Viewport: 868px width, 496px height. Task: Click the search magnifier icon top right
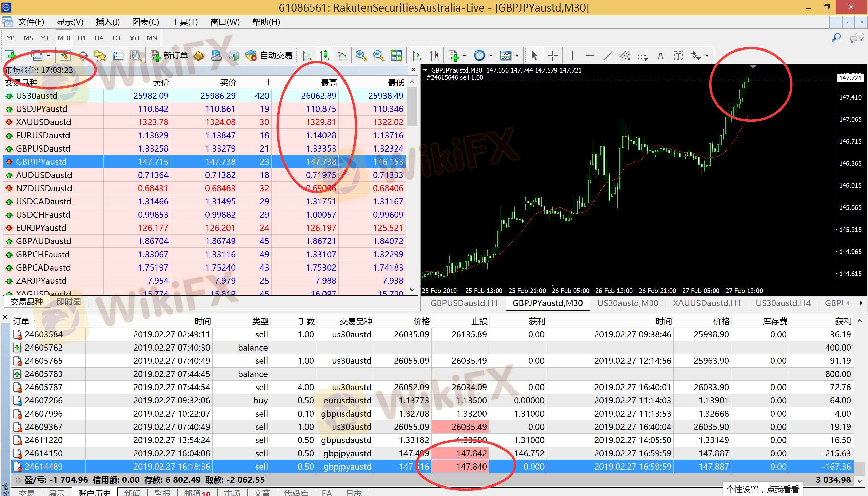pyautogui.click(x=836, y=38)
